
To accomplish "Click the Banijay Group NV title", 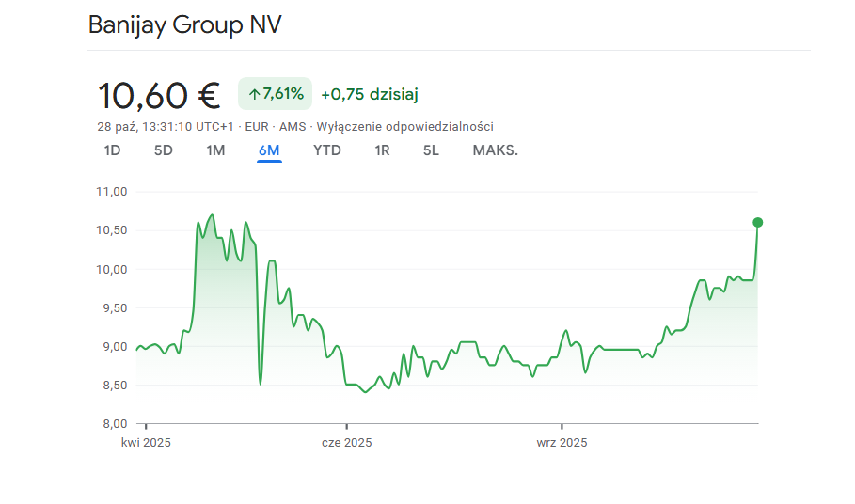I will 185,25.
